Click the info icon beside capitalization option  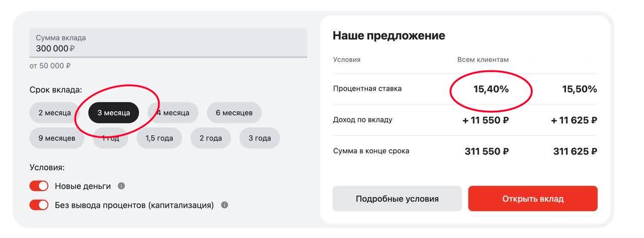[x=224, y=205]
